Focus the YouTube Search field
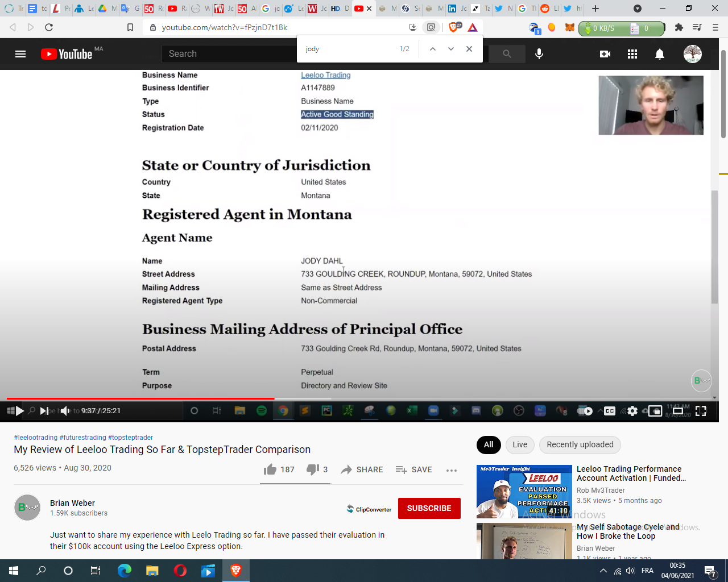Screen dimensions: 728x582 pos(230,54)
